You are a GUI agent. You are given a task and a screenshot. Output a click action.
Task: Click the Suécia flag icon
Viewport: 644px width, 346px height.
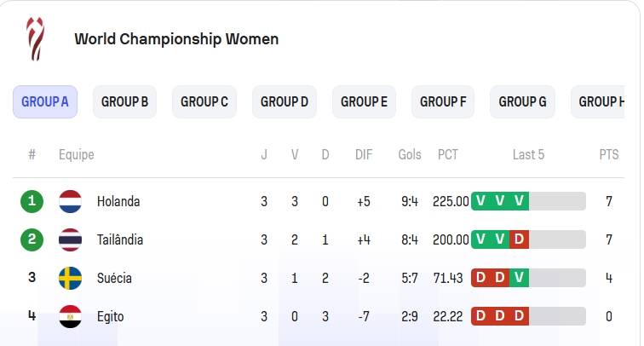[70, 278]
